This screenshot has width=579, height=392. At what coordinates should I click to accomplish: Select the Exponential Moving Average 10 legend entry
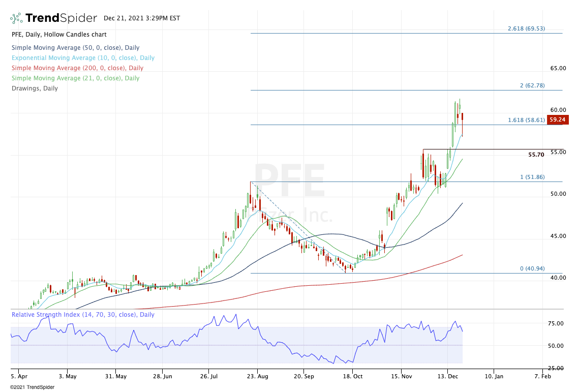(83, 58)
